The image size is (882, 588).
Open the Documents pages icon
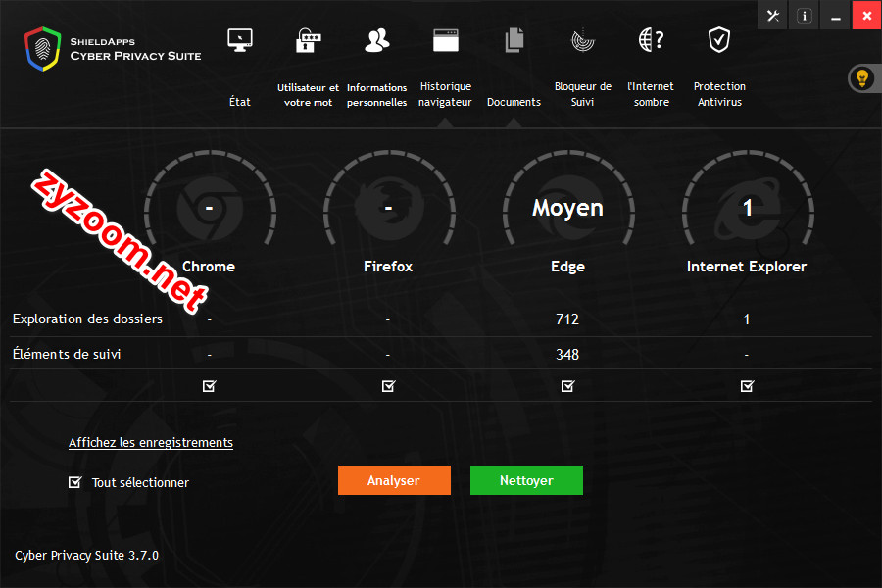click(x=514, y=40)
